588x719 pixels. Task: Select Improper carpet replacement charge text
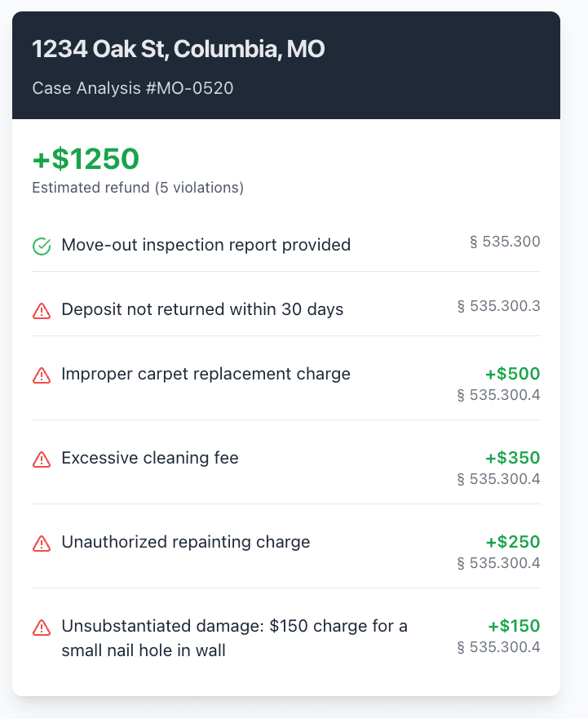pyautogui.click(x=206, y=374)
